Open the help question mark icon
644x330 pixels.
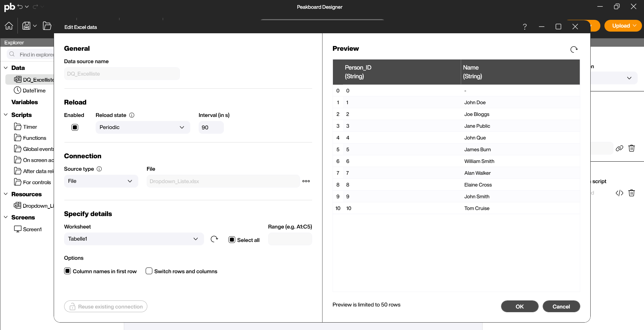tap(525, 27)
